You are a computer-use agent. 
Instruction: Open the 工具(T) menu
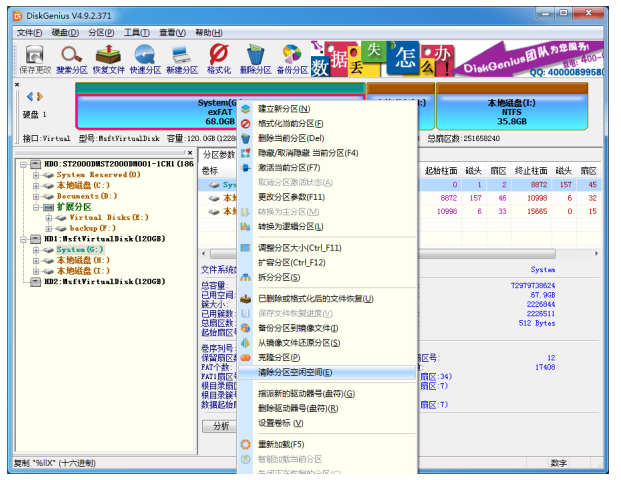point(137,32)
